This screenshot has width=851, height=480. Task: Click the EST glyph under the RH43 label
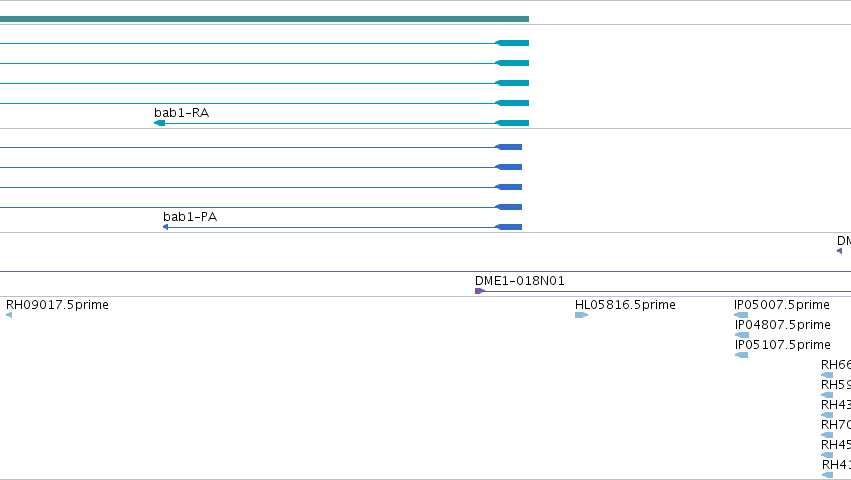click(827, 415)
